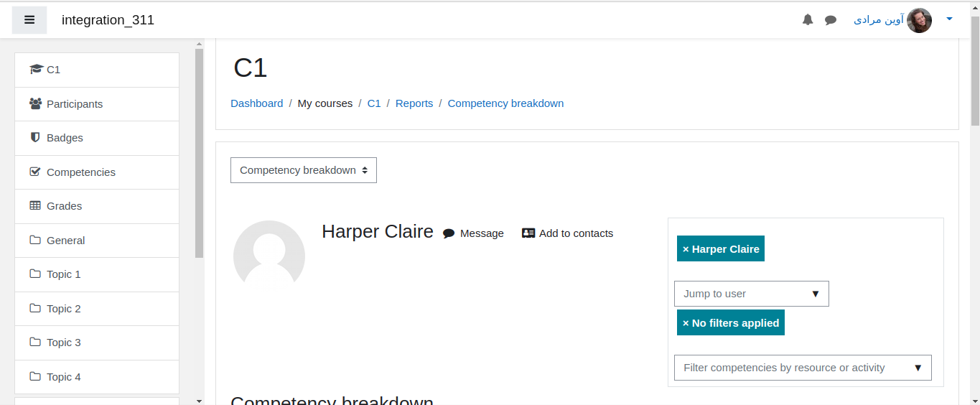Click the C1 breadcrumb link
Image resolution: width=980 pixels, height=405 pixels.
374,103
